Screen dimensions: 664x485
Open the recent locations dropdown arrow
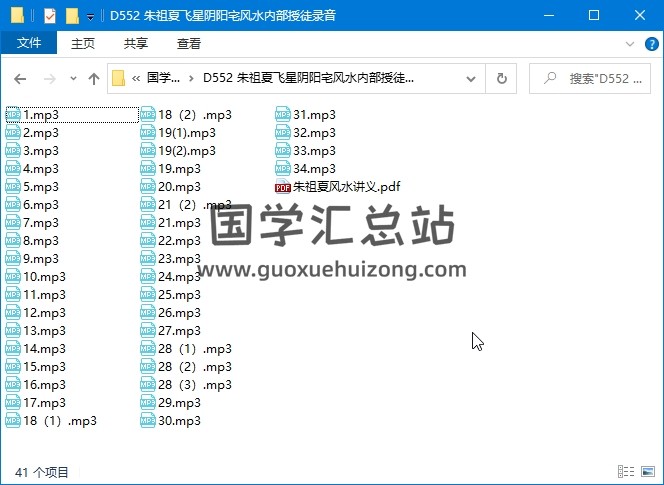(73, 78)
